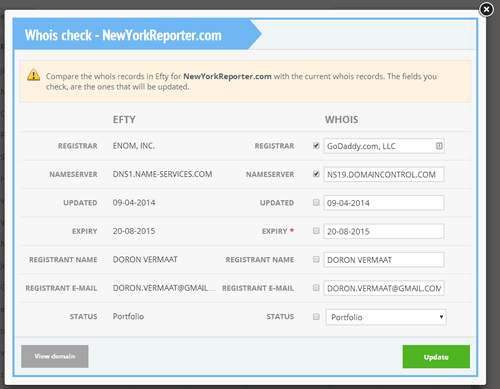Check the Status checkbox

pyautogui.click(x=316, y=316)
